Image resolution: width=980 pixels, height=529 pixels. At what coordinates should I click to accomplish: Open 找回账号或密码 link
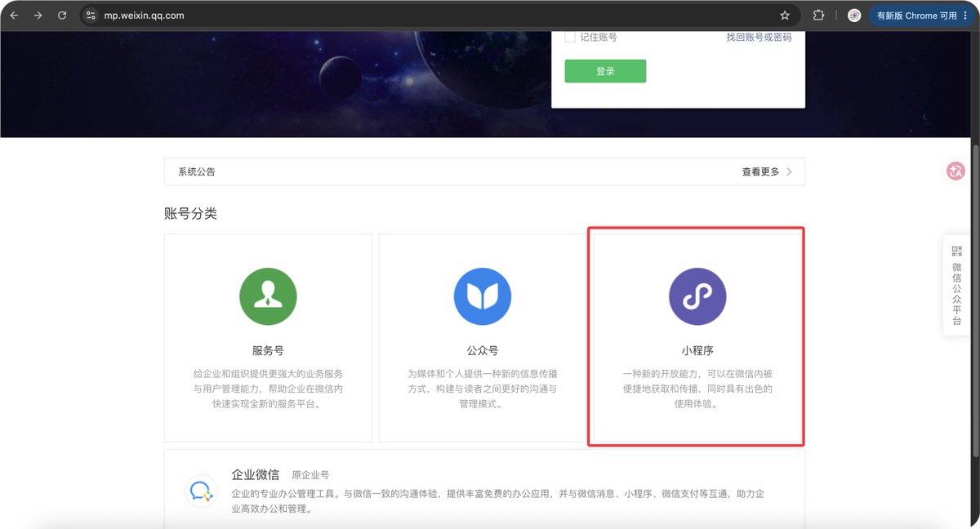pyautogui.click(x=759, y=38)
